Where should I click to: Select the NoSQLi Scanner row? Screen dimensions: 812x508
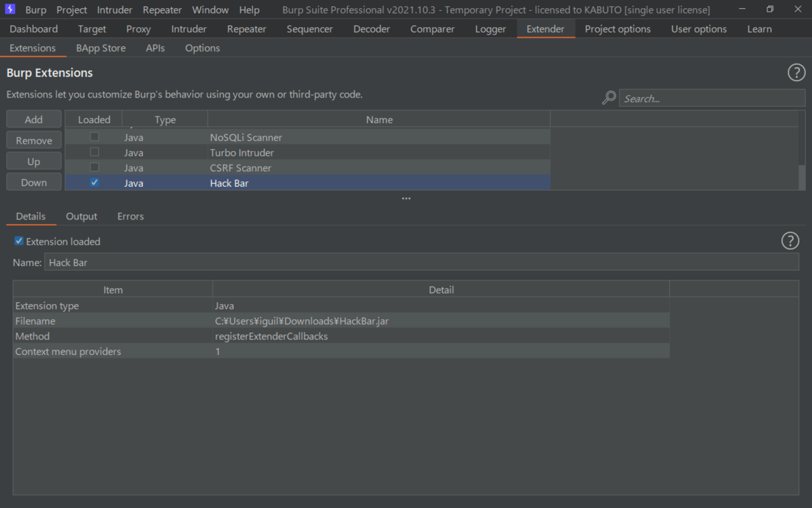coord(308,137)
